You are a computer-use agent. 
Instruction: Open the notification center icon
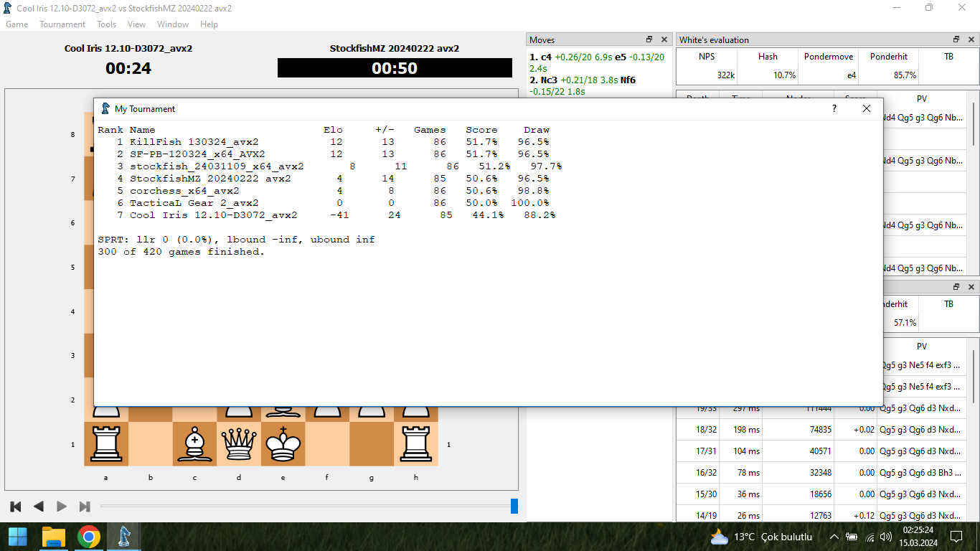click(x=956, y=537)
